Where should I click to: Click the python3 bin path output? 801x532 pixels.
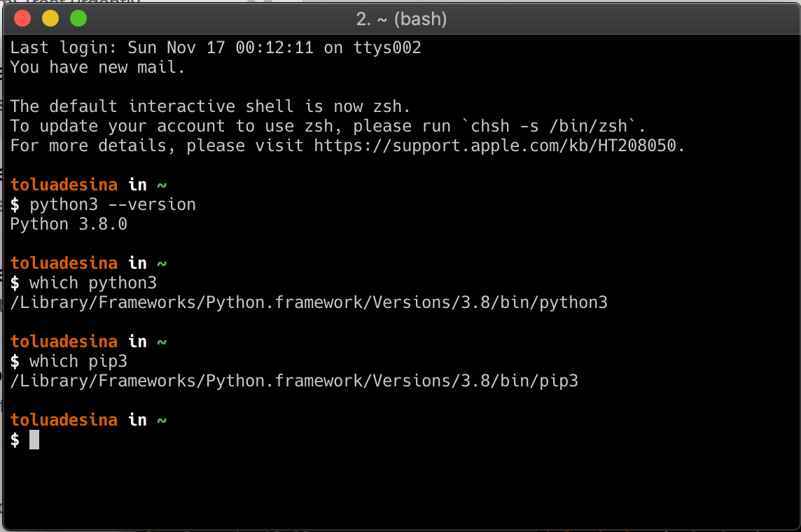308,302
